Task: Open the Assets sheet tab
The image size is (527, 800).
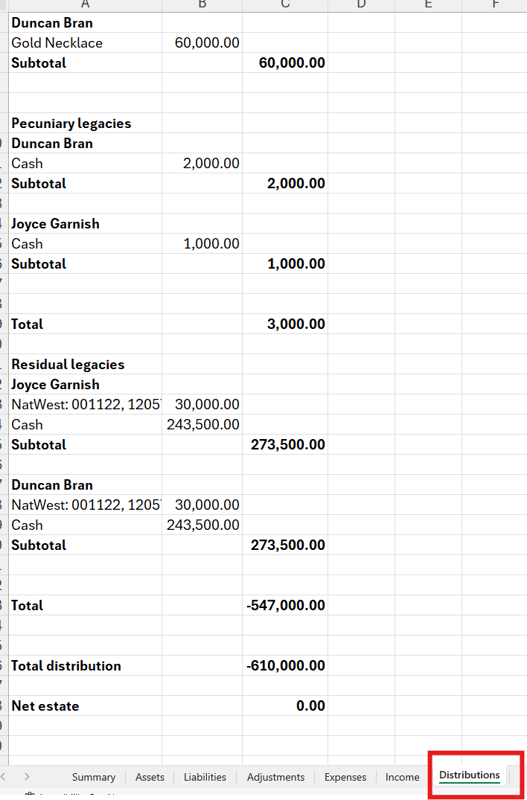Action: coord(149,777)
